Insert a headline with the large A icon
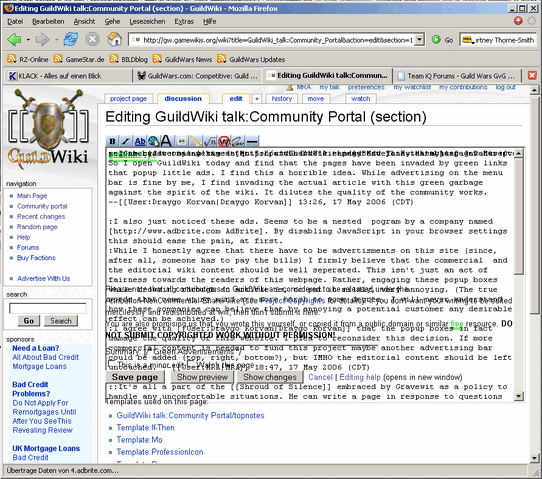Image resolution: width=542 pixels, height=479 pixels. 166,141
